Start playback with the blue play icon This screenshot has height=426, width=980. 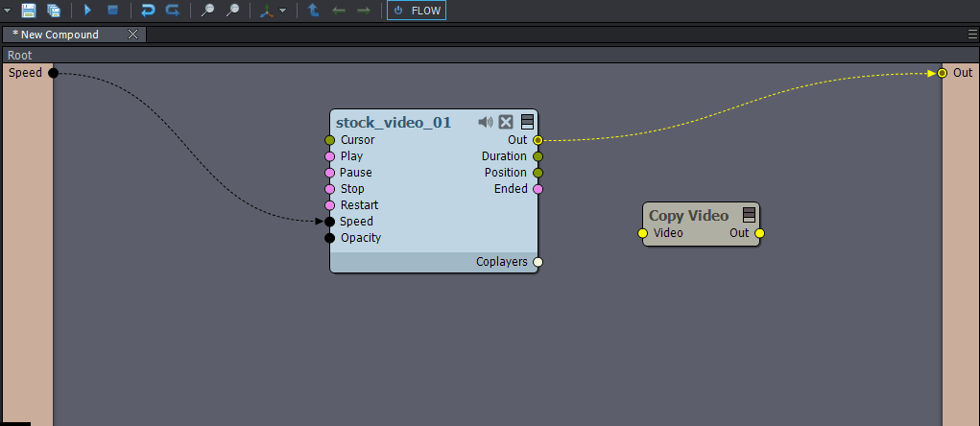click(87, 10)
